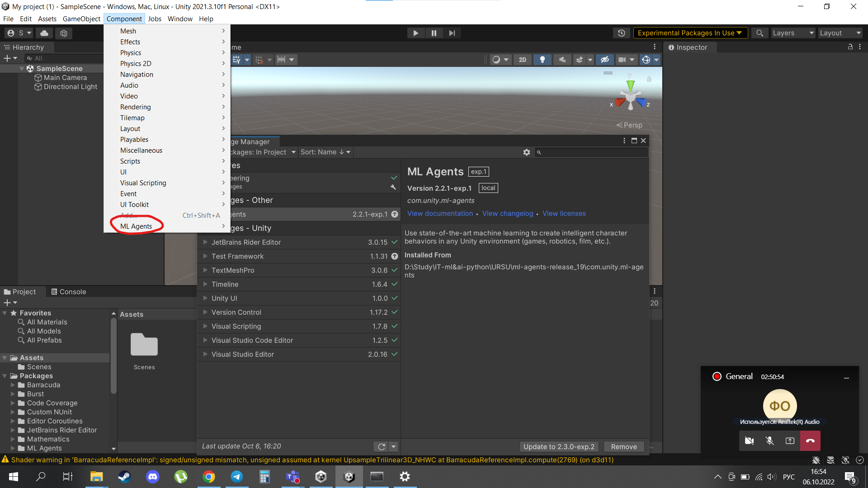Open Discord from the taskbar

point(153,477)
